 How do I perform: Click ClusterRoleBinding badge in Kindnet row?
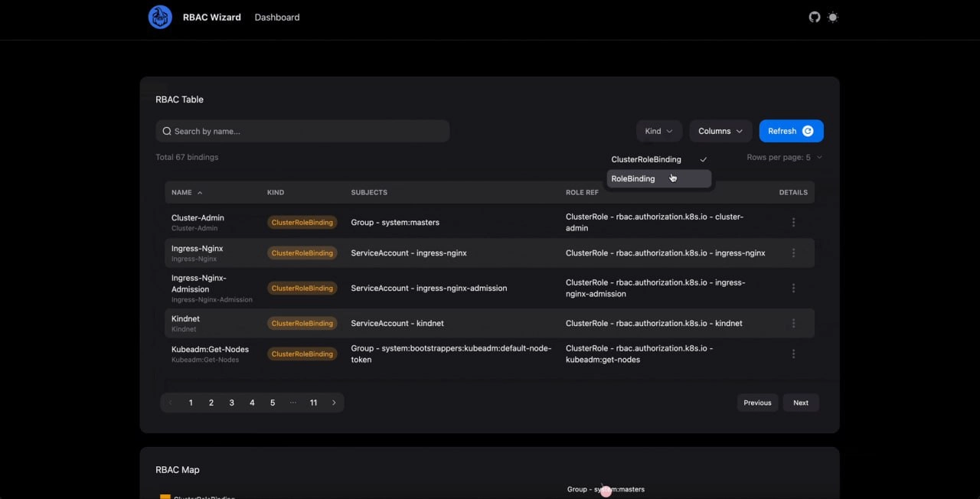coord(302,324)
